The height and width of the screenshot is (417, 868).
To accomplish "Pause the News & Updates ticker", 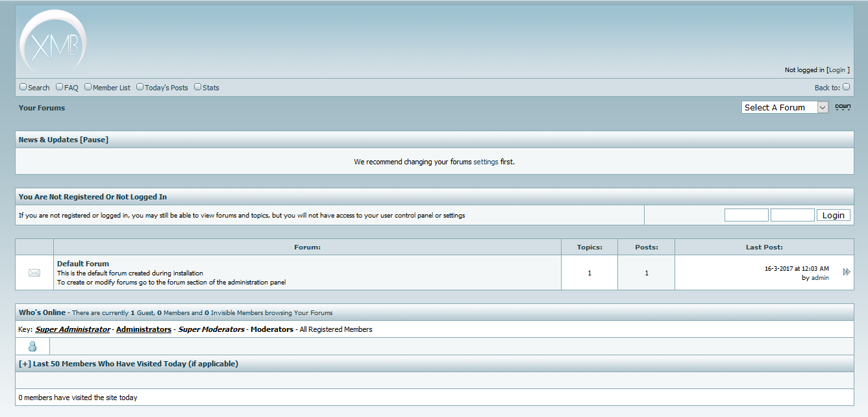I will click(x=95, y=139).
